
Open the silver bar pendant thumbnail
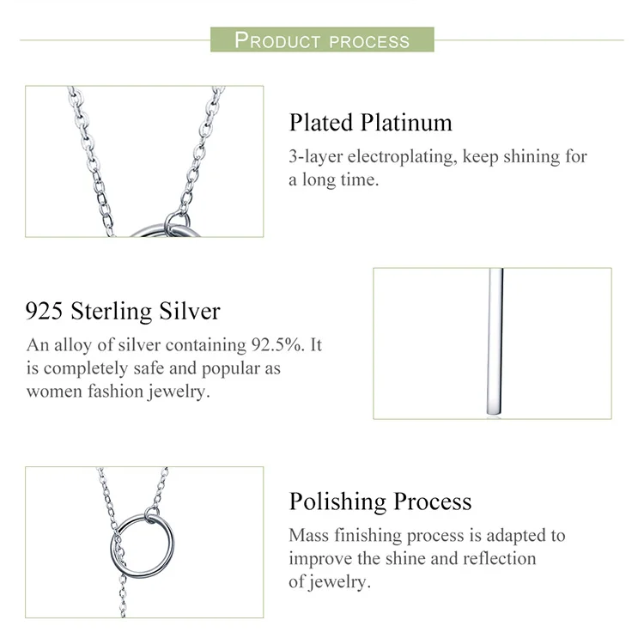click(492, 343)
